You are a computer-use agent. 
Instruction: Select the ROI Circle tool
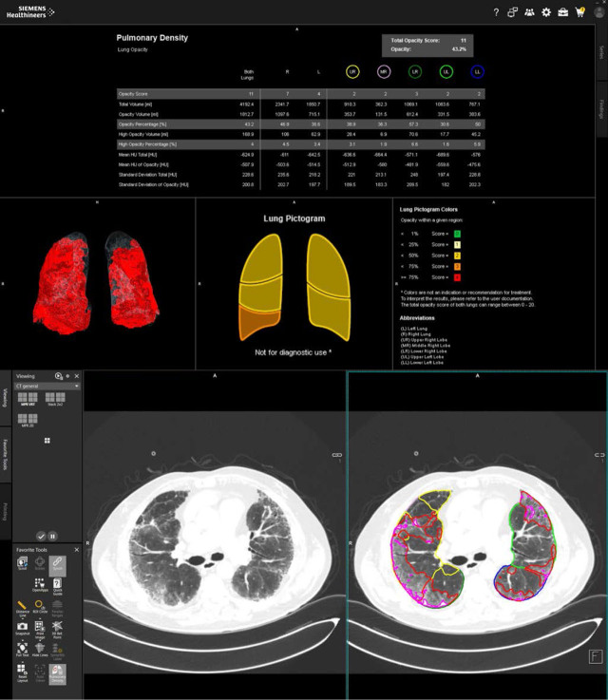click(x=39, y=605)
